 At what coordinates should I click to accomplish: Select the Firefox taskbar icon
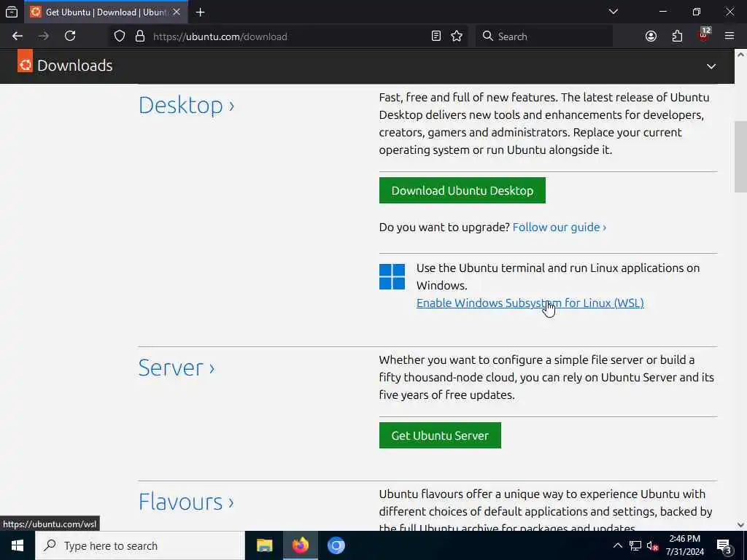(300, 545)
